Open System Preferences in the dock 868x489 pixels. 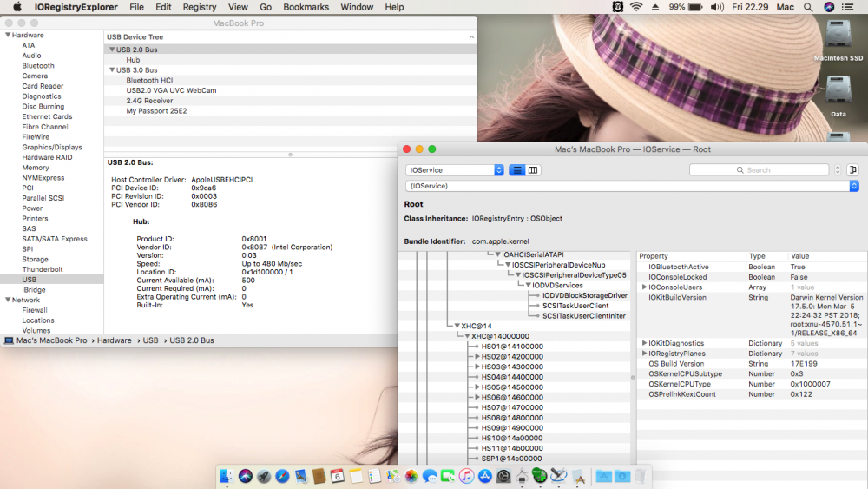pos(503,476)
